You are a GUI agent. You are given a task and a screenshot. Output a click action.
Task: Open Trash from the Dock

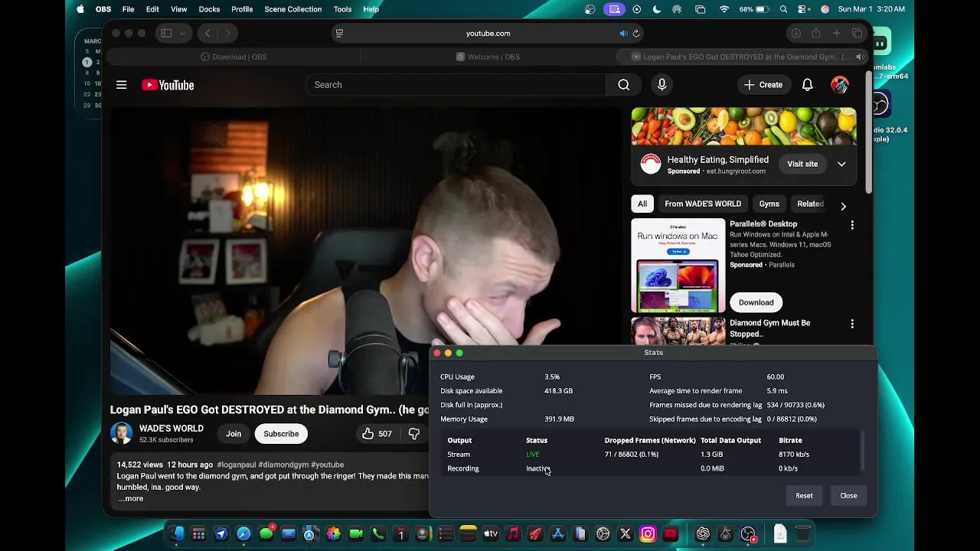pyautogui.click(x=802, y=534)
